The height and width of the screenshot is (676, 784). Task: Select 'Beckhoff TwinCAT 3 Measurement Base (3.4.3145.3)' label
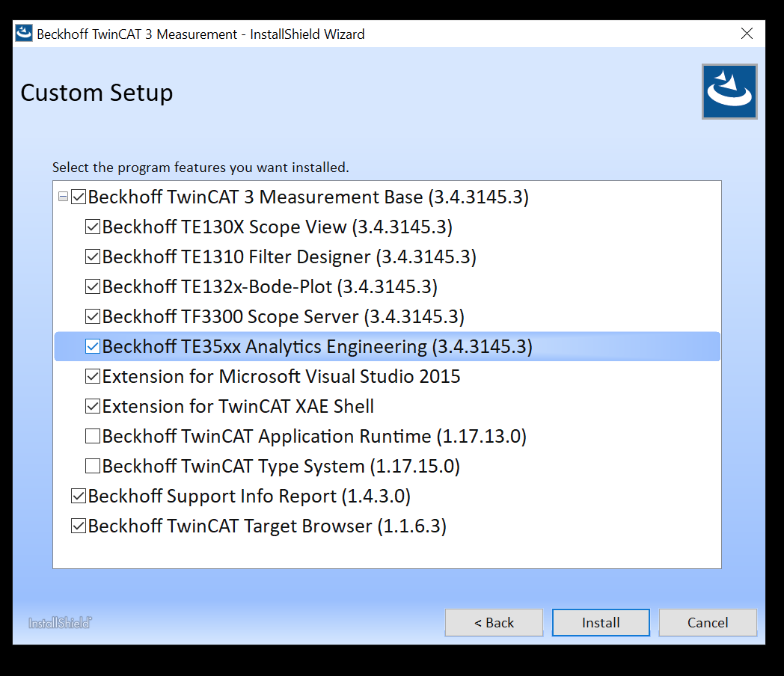tap(308, 197)
